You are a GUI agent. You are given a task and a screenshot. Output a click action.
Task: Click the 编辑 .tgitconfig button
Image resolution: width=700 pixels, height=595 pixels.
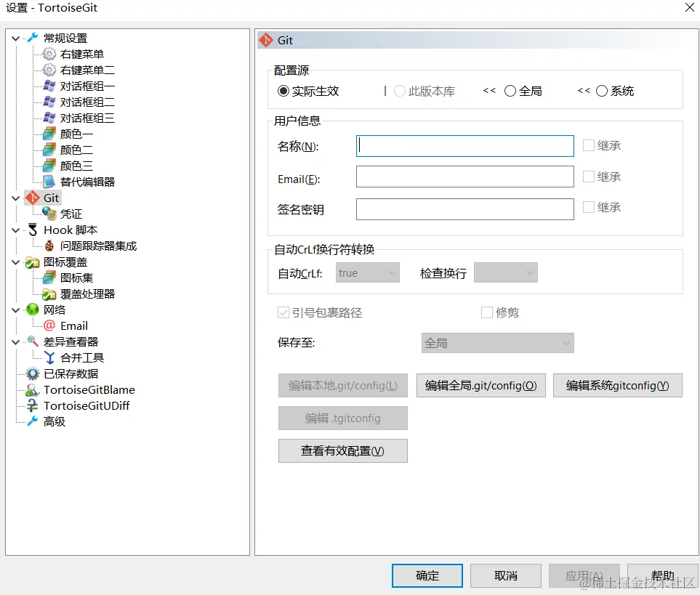(x=343, y=418)
